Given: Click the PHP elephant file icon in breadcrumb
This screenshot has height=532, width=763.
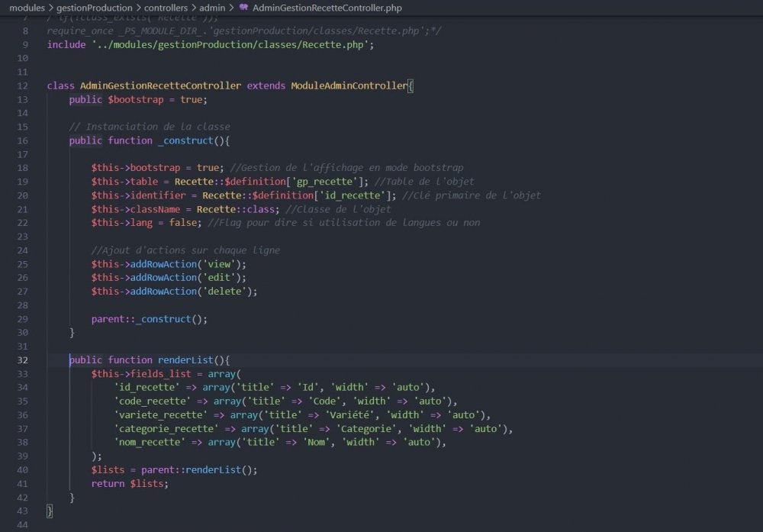Looking at the screenshot, I should click(244, 8).
